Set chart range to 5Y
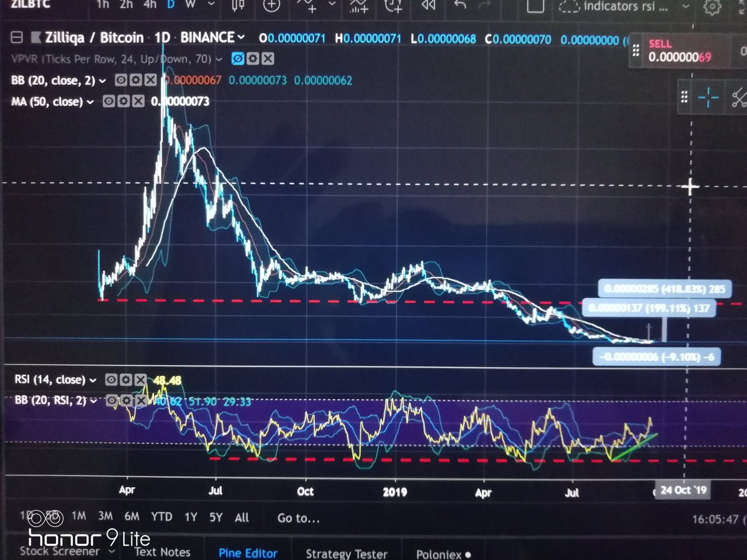Screen dimensions: 747x560 216,517
